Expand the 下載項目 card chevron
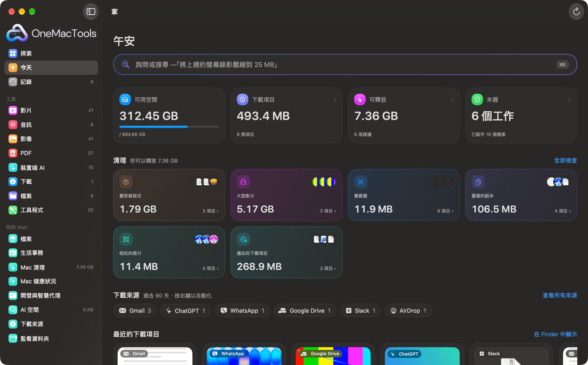The height and width of the screenshot is (365, 588). [x=335, y=99]
